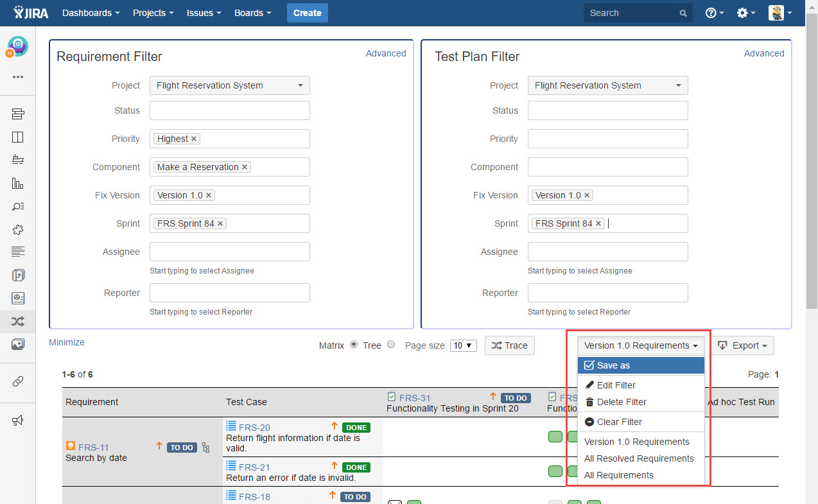
Task: Open the help question mark menu
Action: 714,13
